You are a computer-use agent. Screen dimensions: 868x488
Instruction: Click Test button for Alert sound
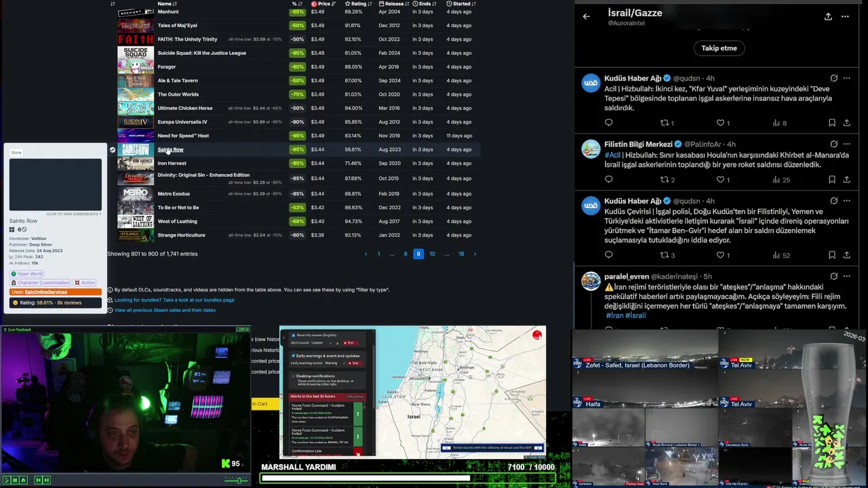click(351, 343)
